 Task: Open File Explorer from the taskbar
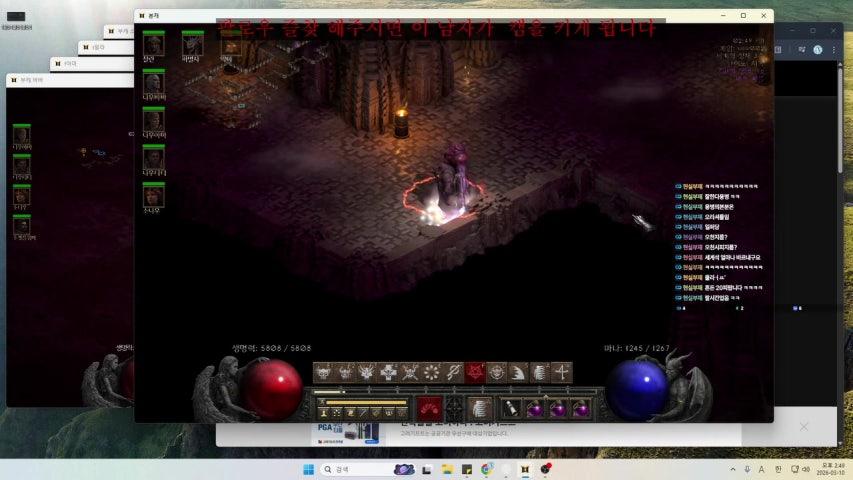[x=447, y=469]
